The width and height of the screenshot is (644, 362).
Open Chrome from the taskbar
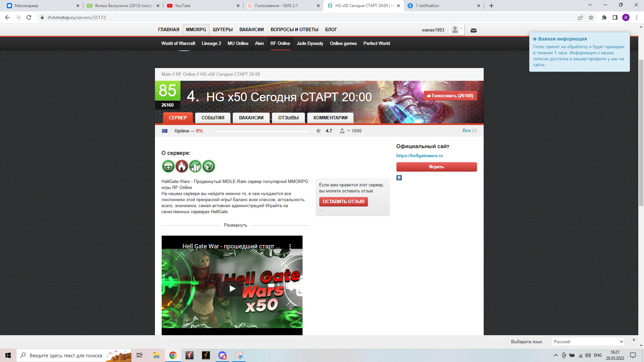[x=173, y=355]
